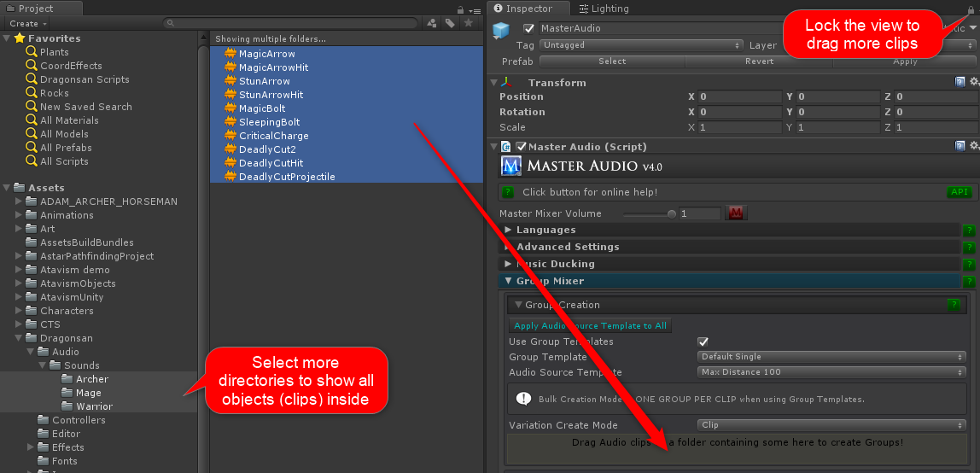Click the search by type filter icon
This screenshot has width=980, height=473.
pos(431,23)
